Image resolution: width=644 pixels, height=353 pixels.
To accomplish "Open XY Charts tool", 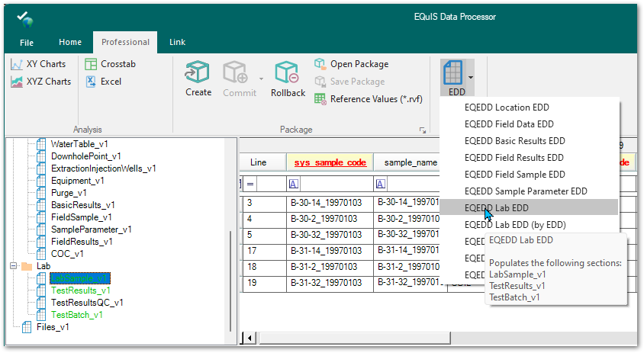I will click(x=38, y=64).
